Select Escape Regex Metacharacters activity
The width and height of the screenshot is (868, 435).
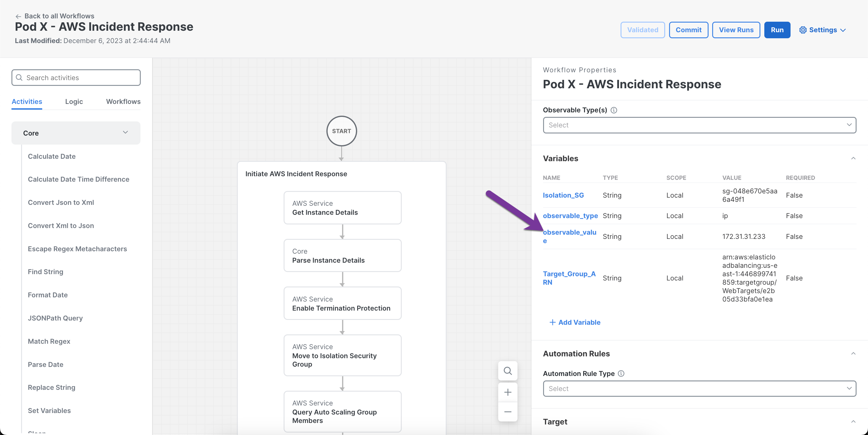77,249
